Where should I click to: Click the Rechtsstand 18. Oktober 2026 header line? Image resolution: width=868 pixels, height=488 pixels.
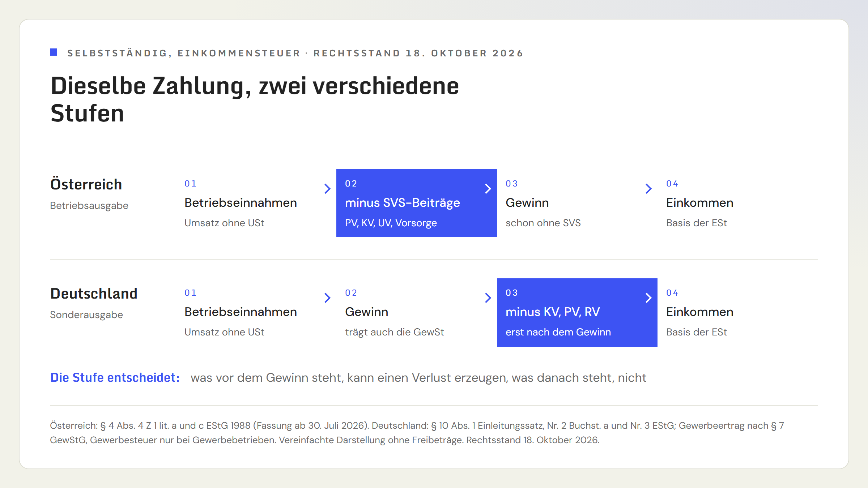point(295,53)
